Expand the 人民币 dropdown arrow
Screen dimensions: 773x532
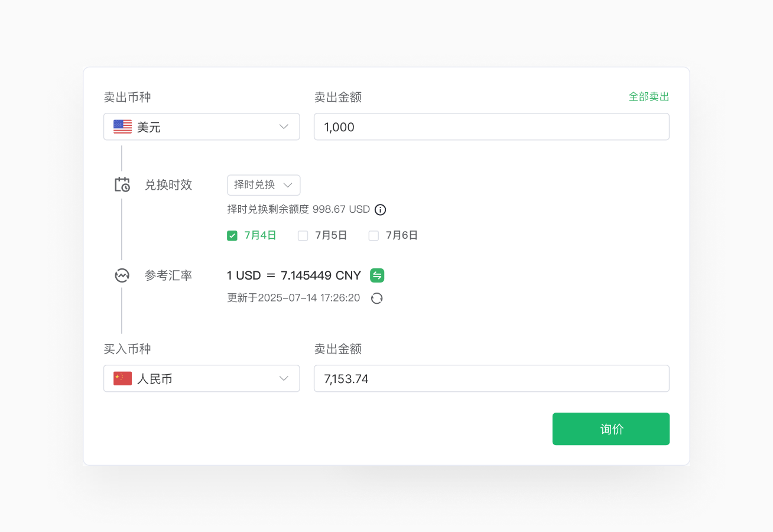click(x=284, y=379)
